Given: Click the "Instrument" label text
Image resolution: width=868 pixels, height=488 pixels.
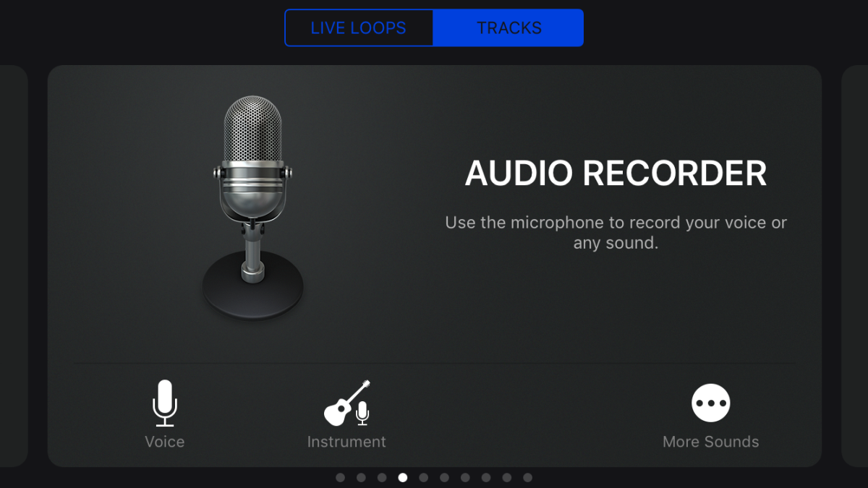Looking at the screenshot, I should [346, 442].
